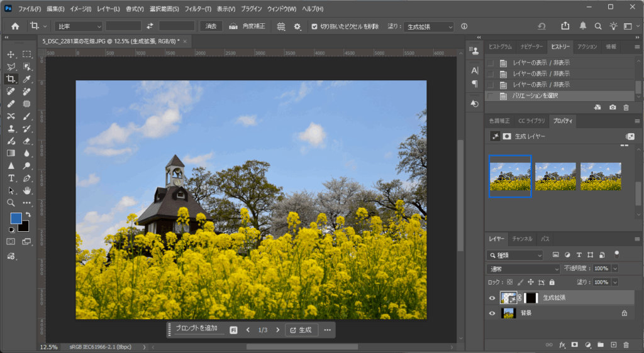Click the 消去 button
This screenshot has width=644, height=353.
point(211,26)
